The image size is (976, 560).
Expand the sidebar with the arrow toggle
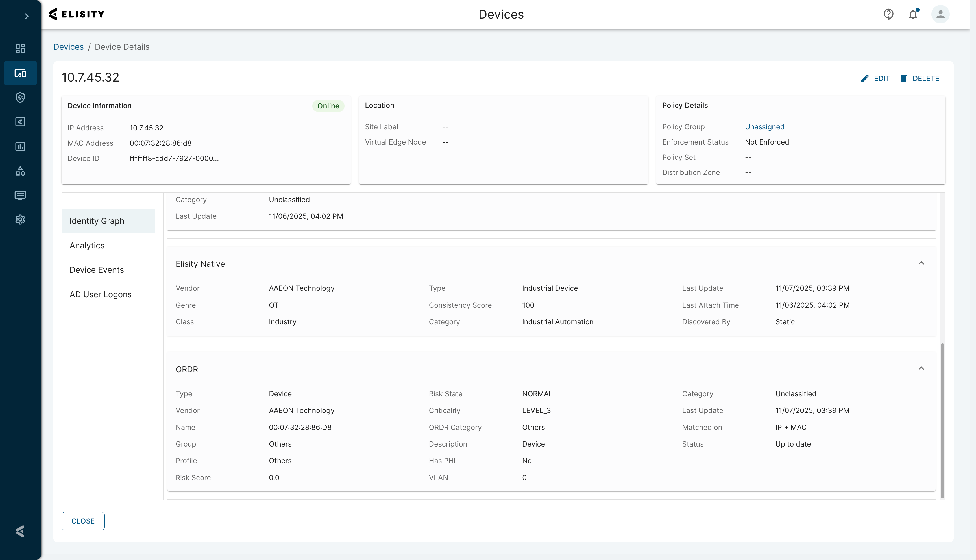pyautogui.click(x=27, y=16)
